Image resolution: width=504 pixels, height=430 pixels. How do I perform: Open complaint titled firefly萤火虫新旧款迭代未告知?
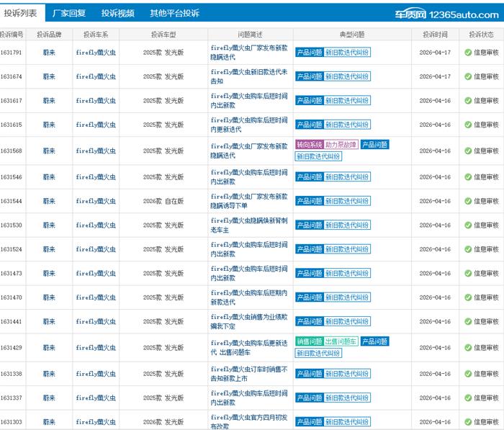248,76
